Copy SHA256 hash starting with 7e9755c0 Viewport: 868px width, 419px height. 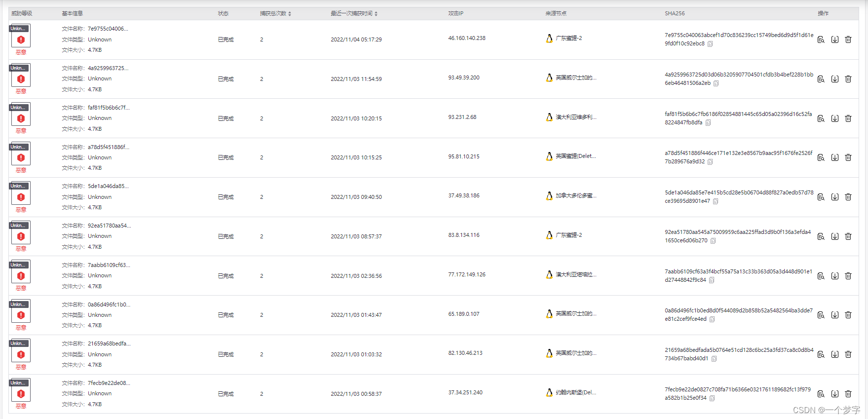pyautogui.click(x=710, y=44)
